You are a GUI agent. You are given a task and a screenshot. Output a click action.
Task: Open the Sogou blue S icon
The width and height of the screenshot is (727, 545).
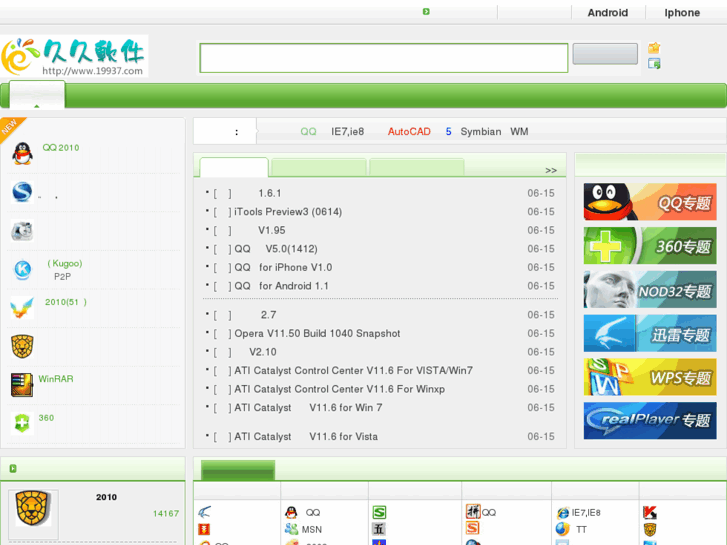[22, 192]
